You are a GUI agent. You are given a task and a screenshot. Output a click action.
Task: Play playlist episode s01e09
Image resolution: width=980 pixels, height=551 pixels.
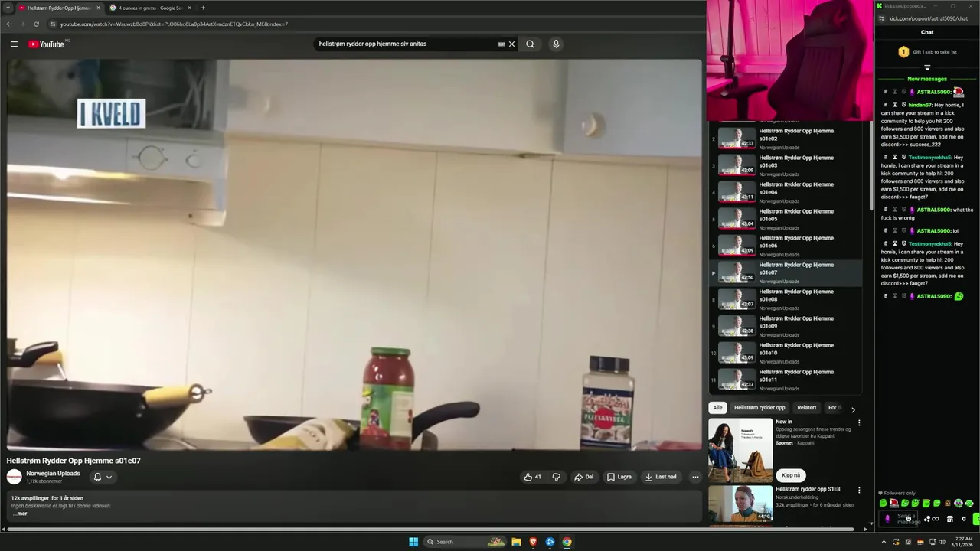[x=786, y=326]
